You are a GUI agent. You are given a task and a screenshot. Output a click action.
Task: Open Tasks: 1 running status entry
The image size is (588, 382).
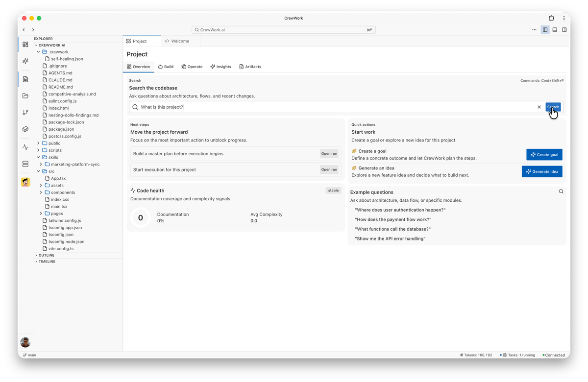tap(517, 355)
